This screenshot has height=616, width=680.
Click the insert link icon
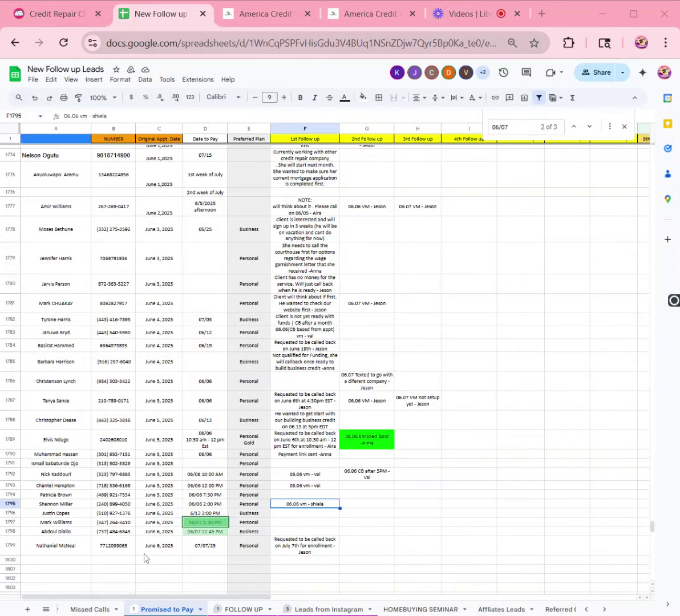tap(495, 98)
